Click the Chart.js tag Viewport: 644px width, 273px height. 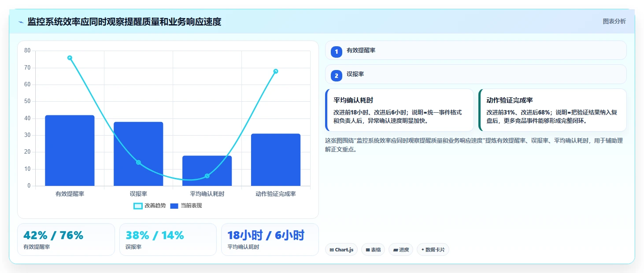[x=341, y=250]
